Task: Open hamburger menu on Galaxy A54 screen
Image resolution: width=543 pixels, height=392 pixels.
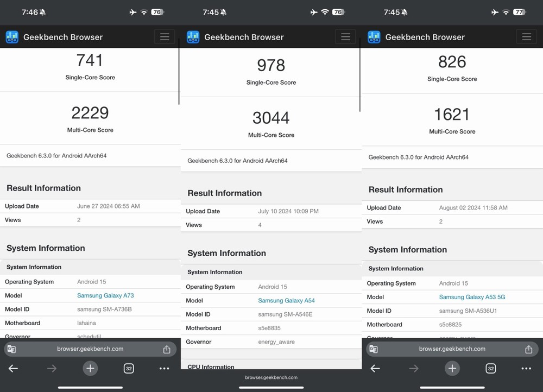Action: coord(345,37)
